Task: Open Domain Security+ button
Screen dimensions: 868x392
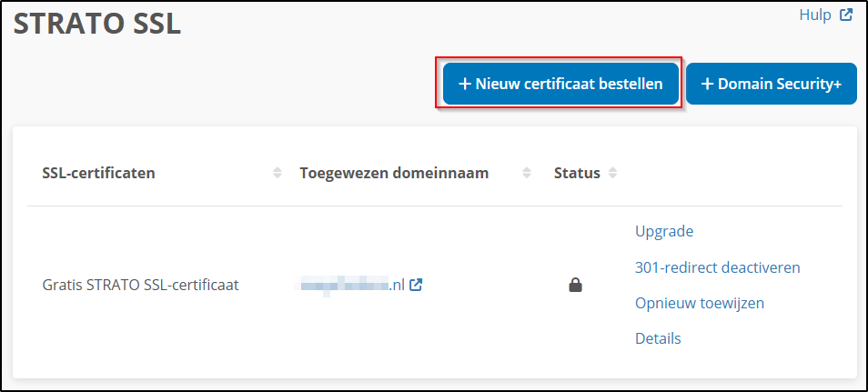Action: [772, 84]
